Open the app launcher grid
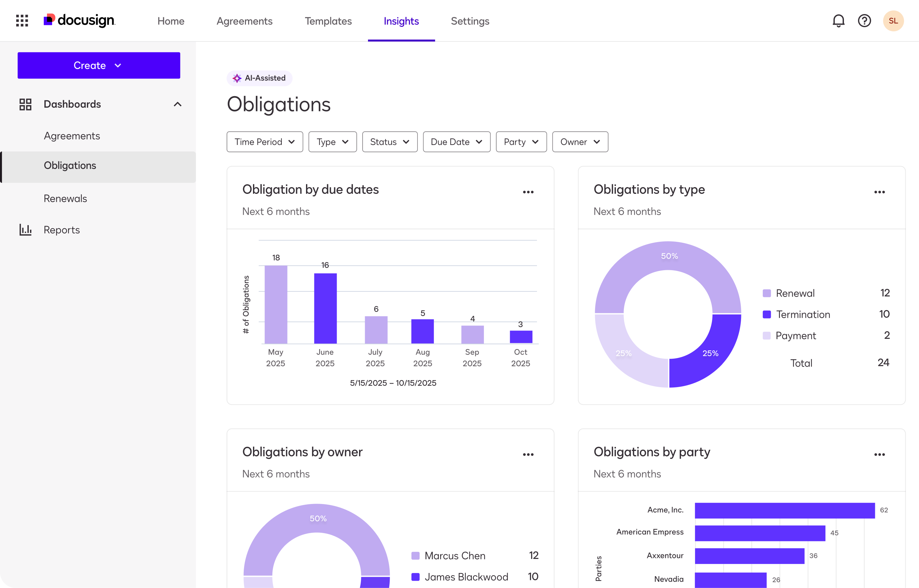The image size is (919, 588). (22, 21)
